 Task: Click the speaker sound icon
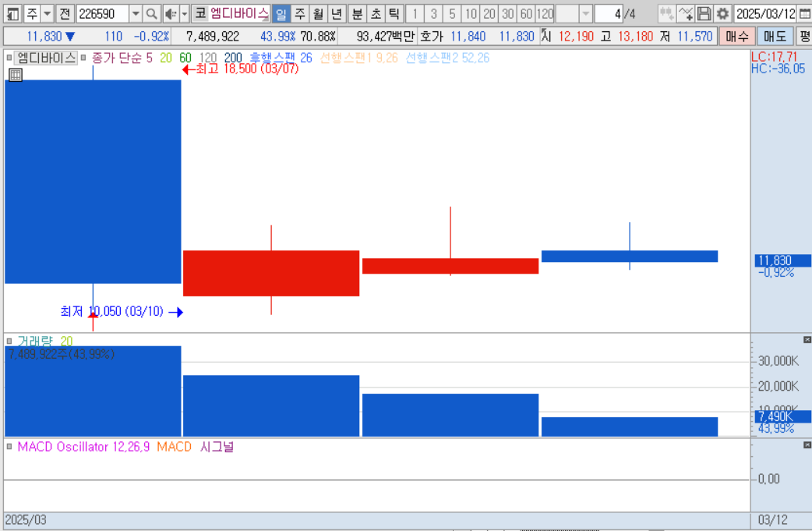click(171, 14)
